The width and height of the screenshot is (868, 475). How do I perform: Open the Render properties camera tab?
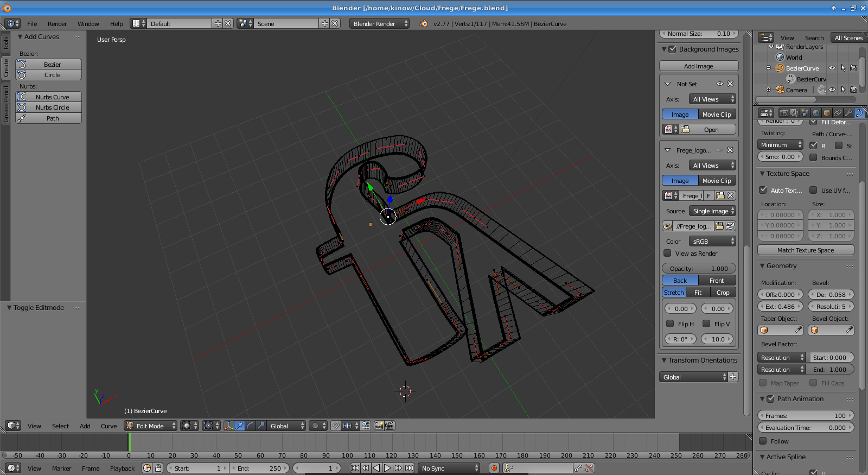(x=783, y=113)
